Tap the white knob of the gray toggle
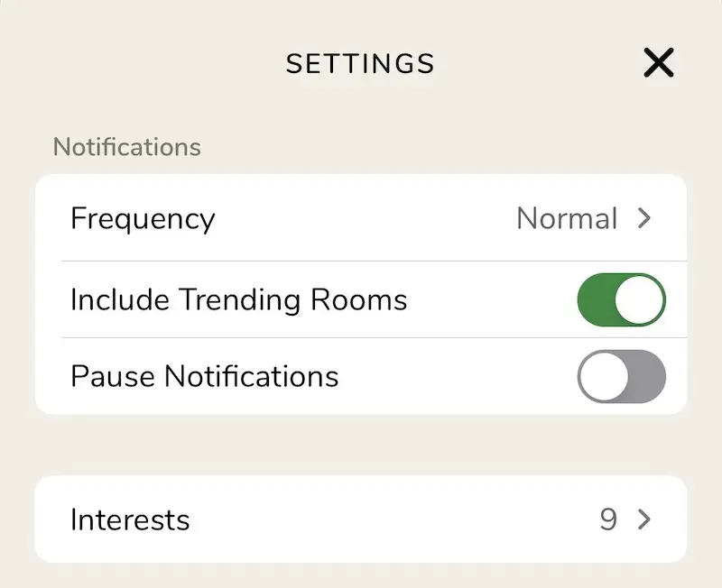 603,376
